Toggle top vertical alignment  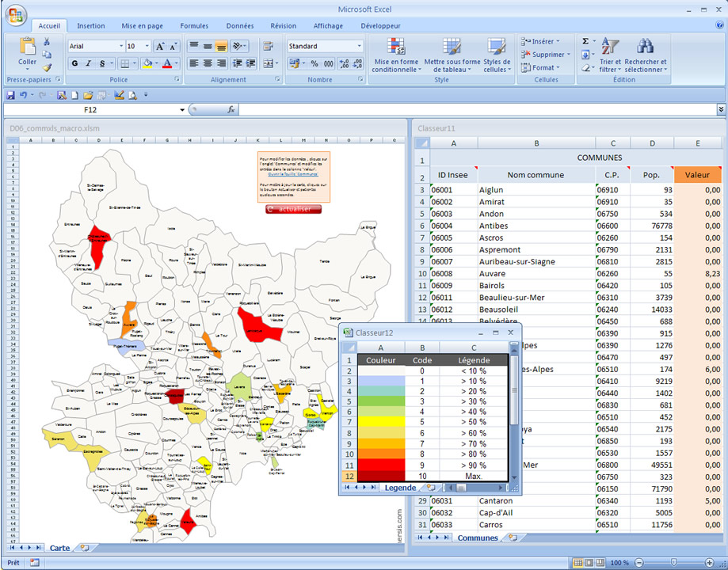(x=194, y=46)
